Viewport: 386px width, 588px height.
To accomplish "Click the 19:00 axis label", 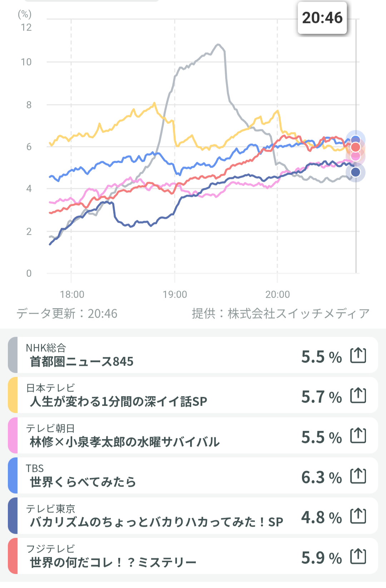I will click(x=175, y=294).
